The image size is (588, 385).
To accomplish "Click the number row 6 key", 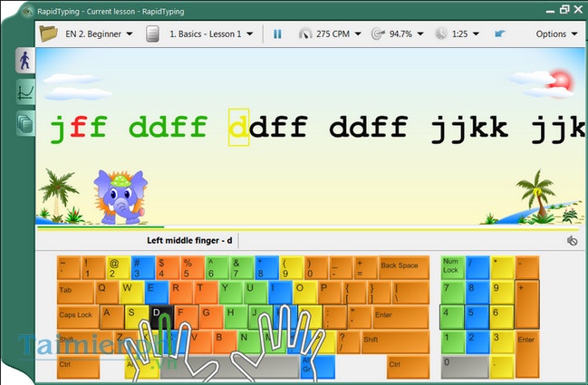I will tap(217, 267).
